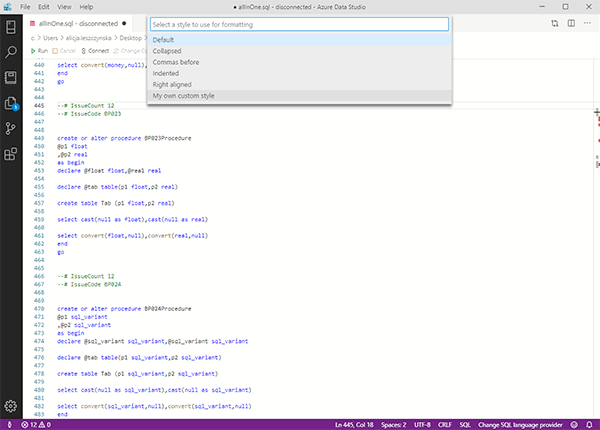Open the Notebooks view in activity bar

[11, 78]
